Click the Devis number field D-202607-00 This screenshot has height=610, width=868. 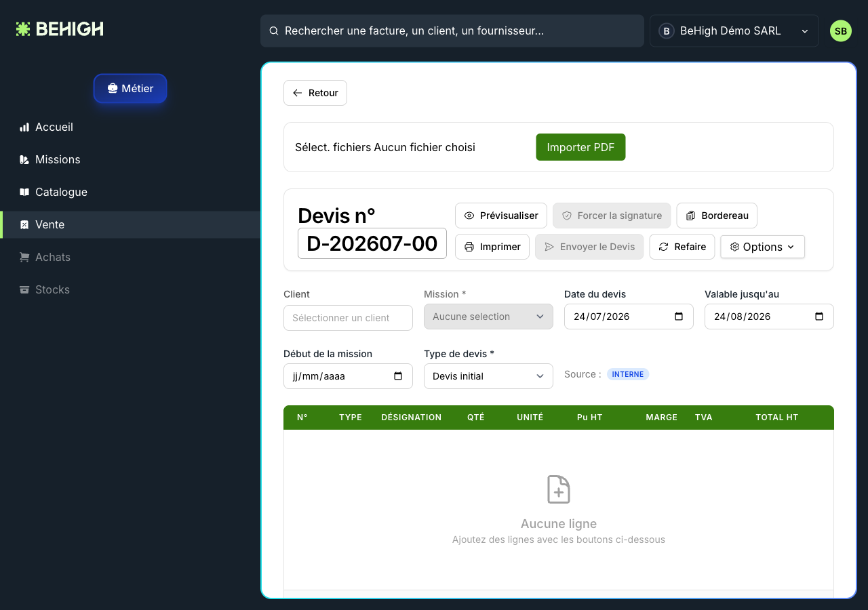tap(372, 243)
